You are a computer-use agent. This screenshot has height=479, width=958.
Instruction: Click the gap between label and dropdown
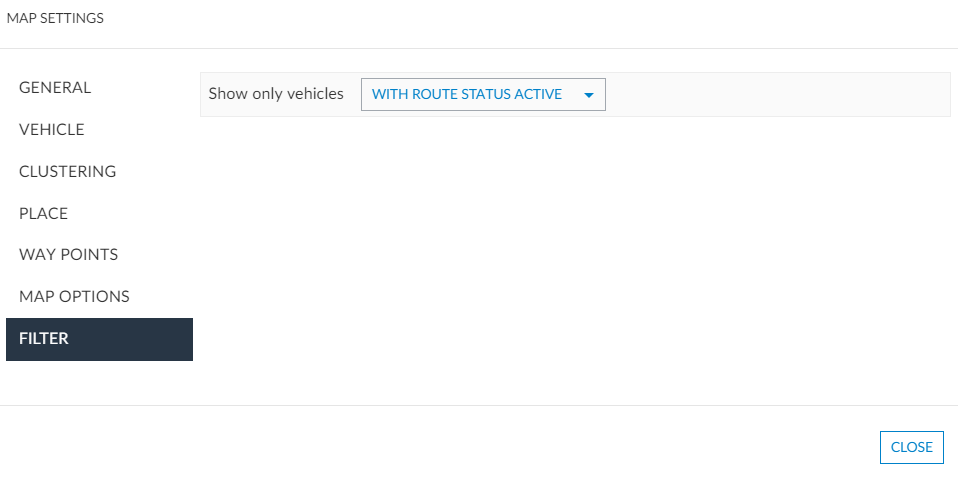352,95
